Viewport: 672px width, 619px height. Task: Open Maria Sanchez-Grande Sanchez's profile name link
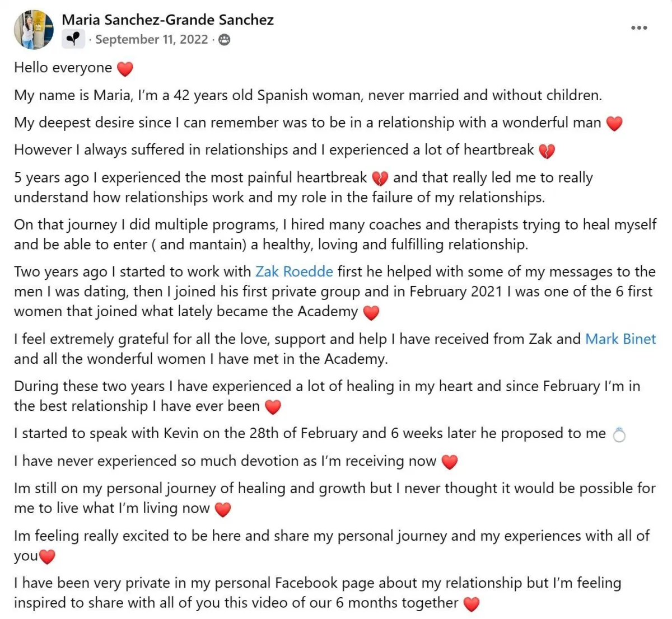[x=167, y=20]
